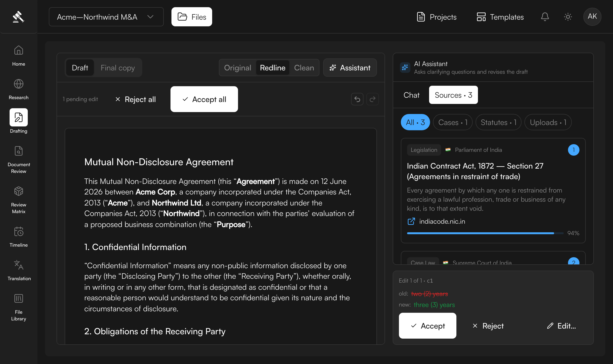The image size is (613, 364).
Task: Select the Redline document mode
Action: click(273, 68)
